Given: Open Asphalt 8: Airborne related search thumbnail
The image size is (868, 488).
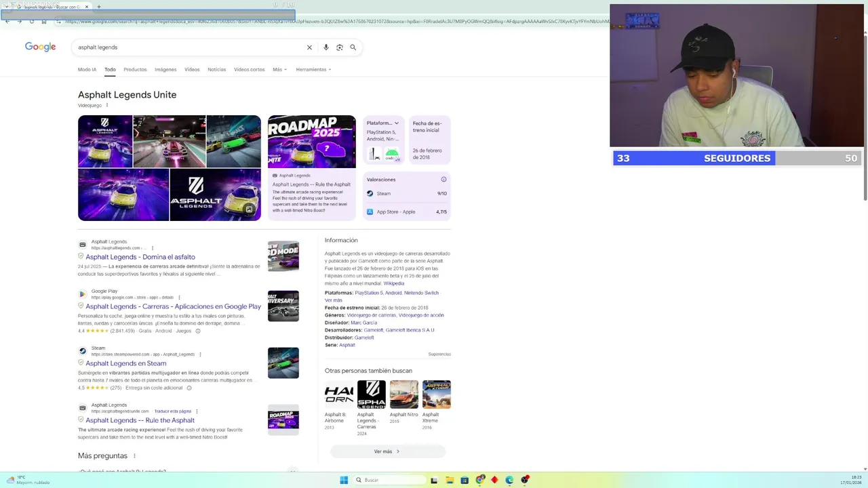Looking at the screenshot, I should [x=338, y=394].
